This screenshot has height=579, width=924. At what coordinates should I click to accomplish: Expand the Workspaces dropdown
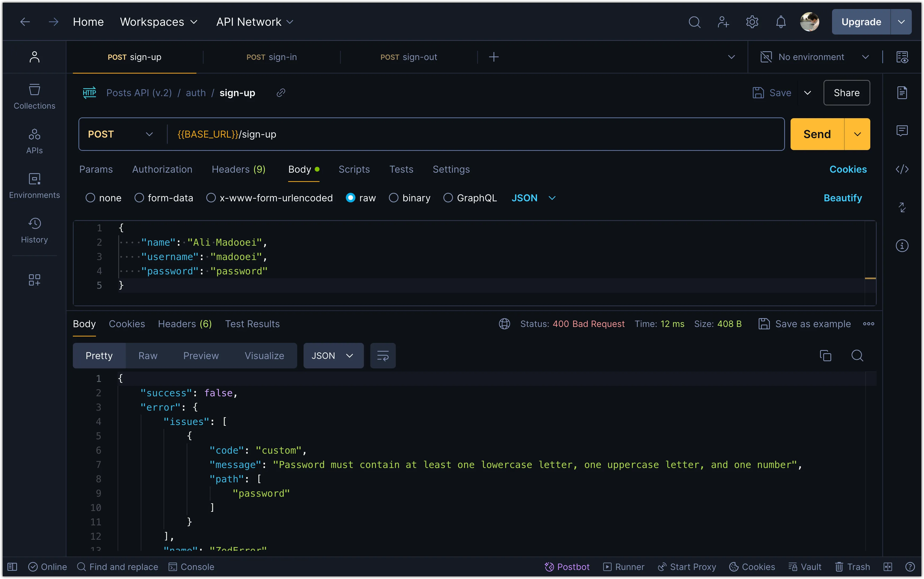coord(159,22)
